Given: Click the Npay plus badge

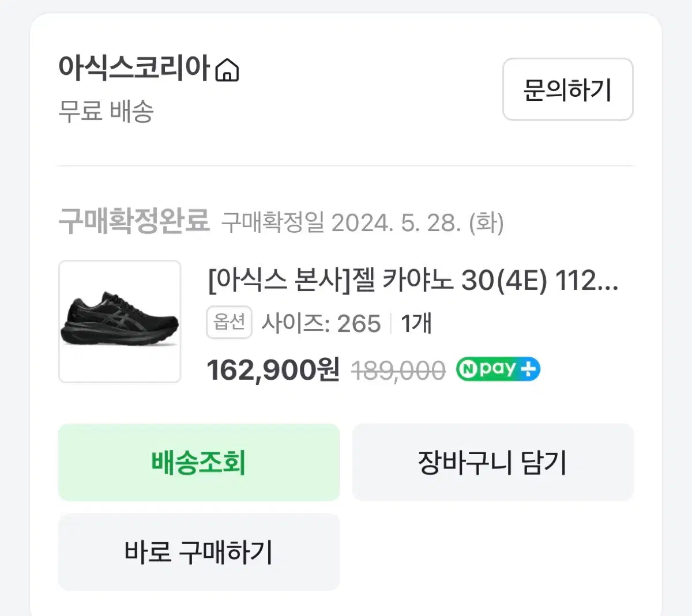Looking at the screenshot, I should (x=498, y=369).
